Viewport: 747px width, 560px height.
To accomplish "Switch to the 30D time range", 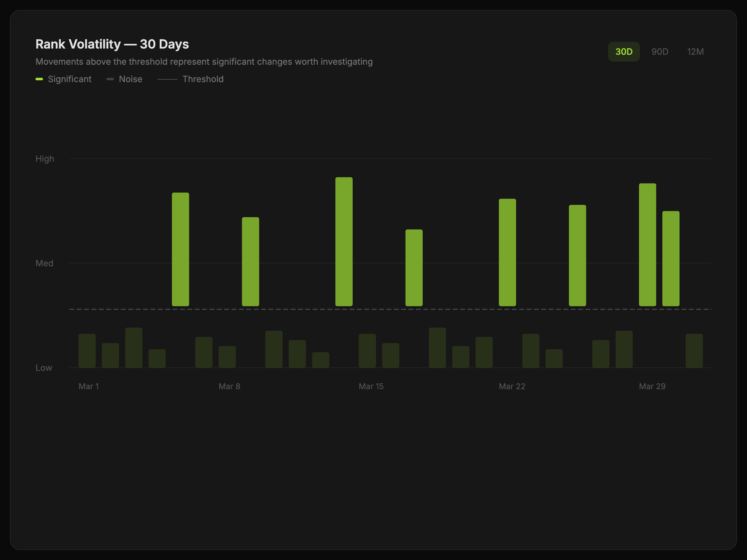I will click(x=623, y=52).
